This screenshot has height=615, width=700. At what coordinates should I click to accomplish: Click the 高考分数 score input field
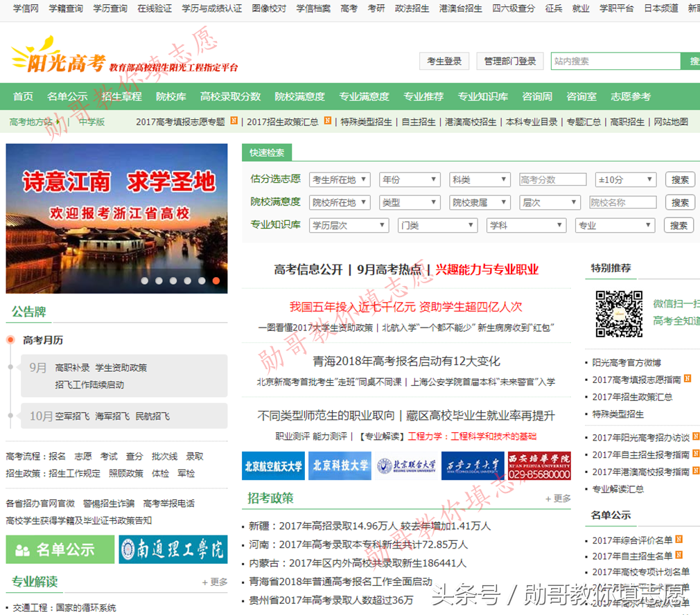click(x=552, y=179)
